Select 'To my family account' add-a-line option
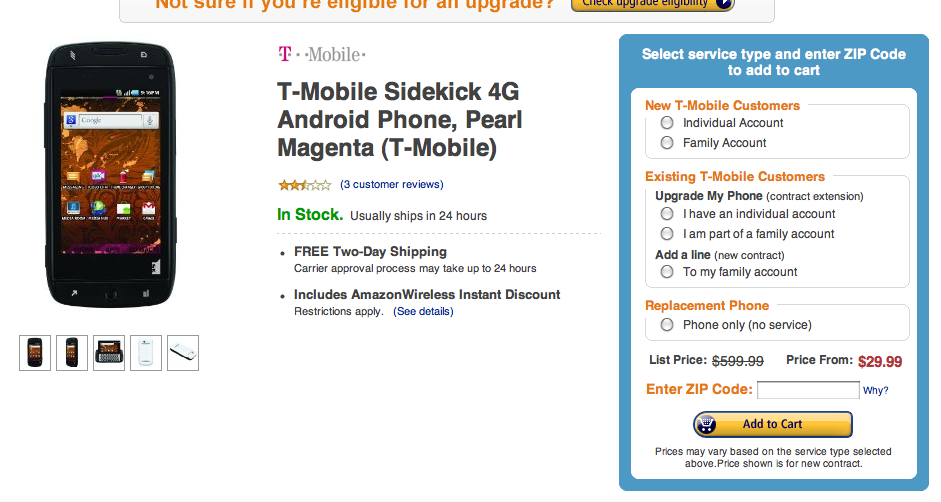Screen dimensions: 941x502 (667, 272)
